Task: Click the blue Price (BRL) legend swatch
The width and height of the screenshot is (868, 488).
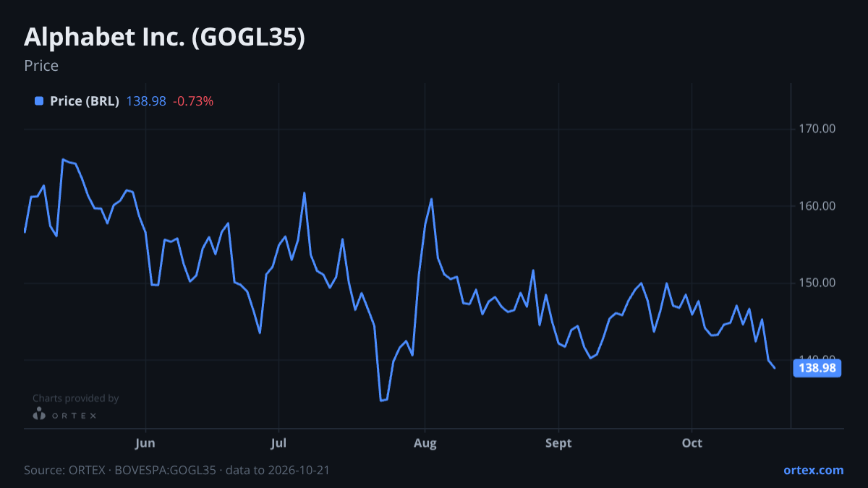Action: coord(39,101)
